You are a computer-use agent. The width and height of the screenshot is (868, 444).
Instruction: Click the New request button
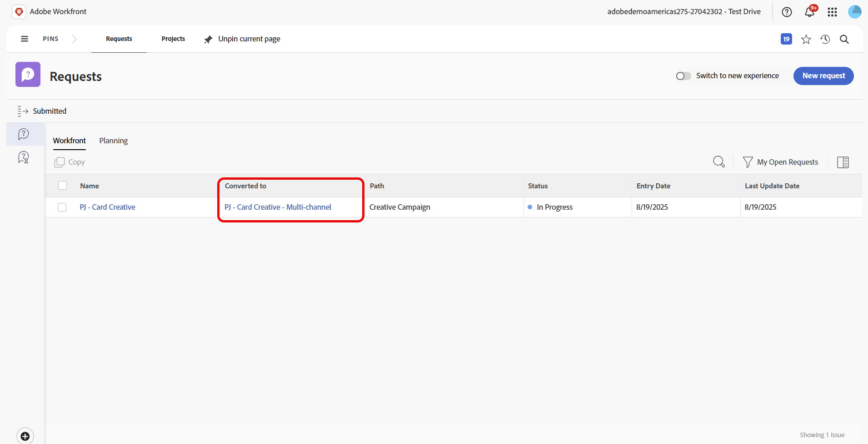click(823, 76)
